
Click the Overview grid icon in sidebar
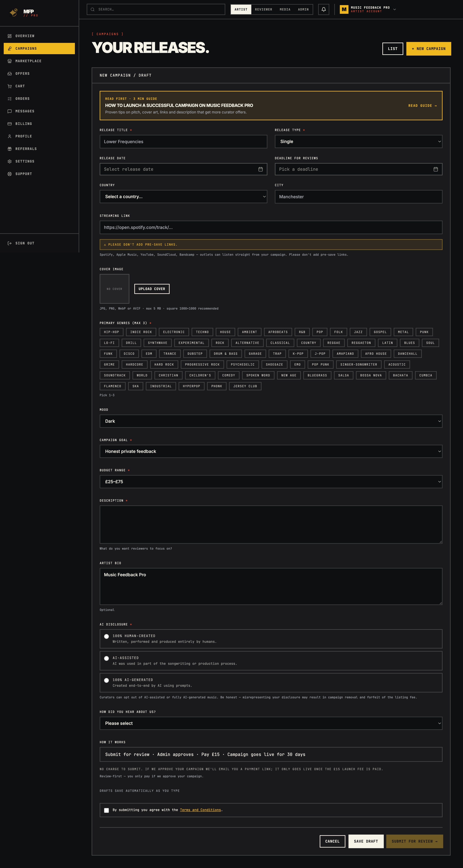tap(9, 36)
